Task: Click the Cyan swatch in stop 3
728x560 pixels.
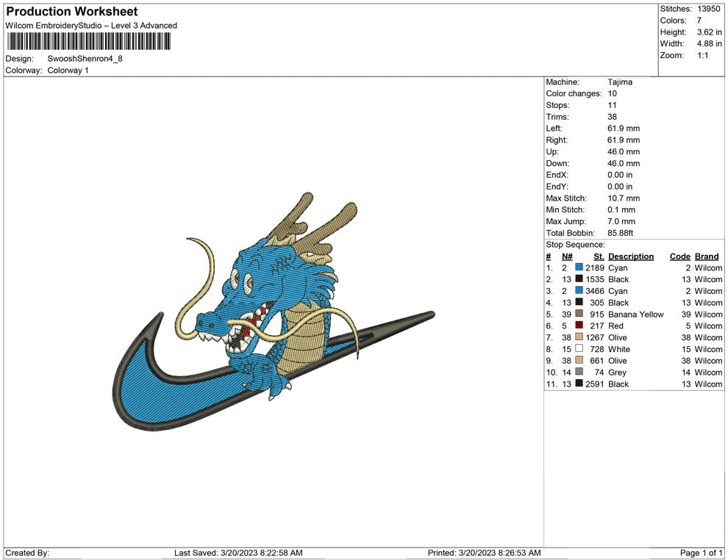Action: coord(579,290)
